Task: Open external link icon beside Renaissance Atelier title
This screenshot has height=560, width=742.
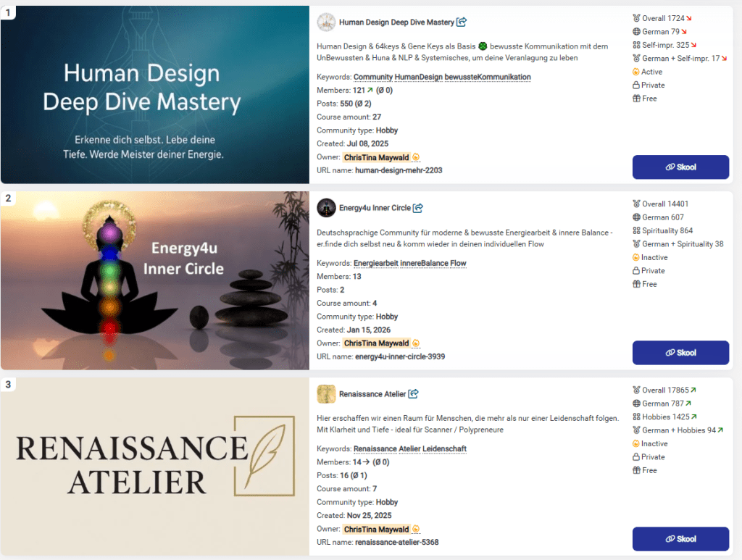Action: (x=413, y=393)
